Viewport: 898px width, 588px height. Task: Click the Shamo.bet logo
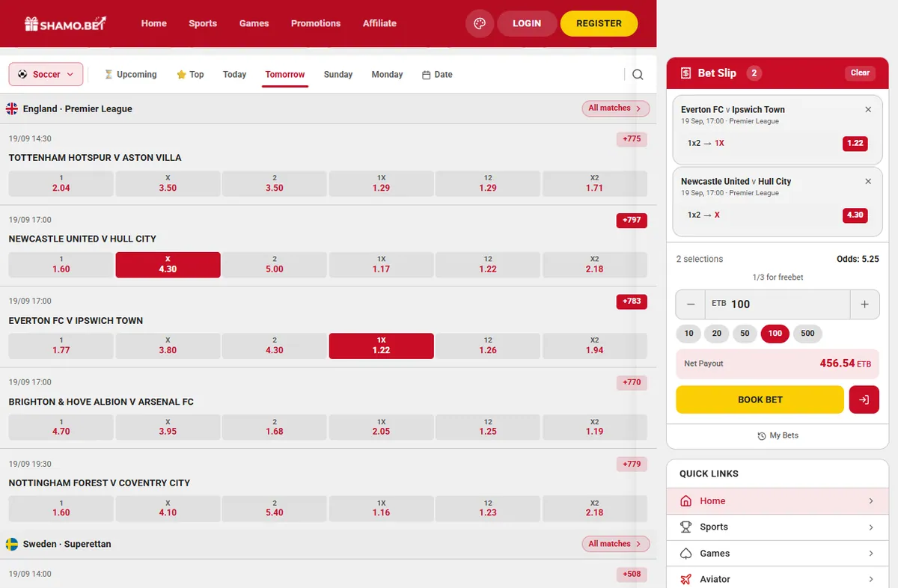click(65, 23)
